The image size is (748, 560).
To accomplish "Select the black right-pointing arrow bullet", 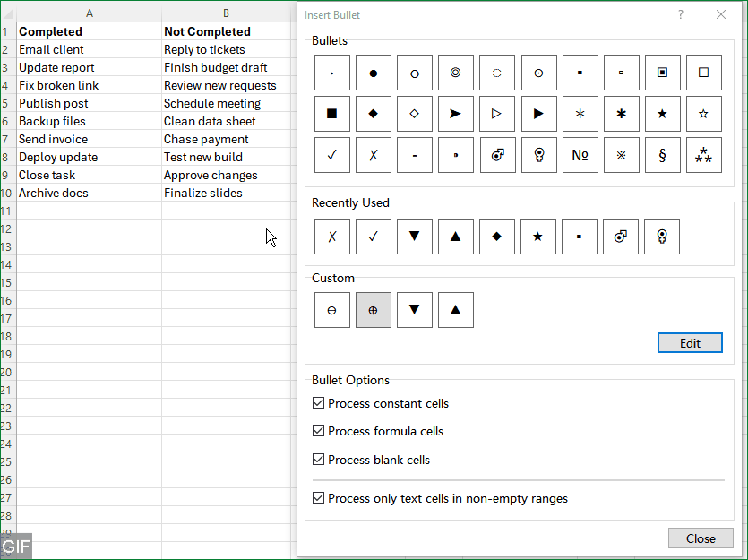I will point(538,114).
